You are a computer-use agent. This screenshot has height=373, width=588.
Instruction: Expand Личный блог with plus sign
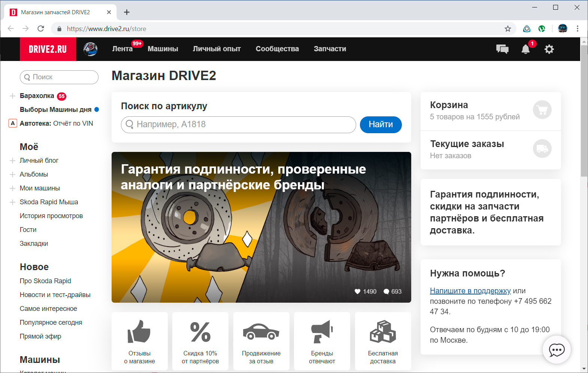click(12, 161)
